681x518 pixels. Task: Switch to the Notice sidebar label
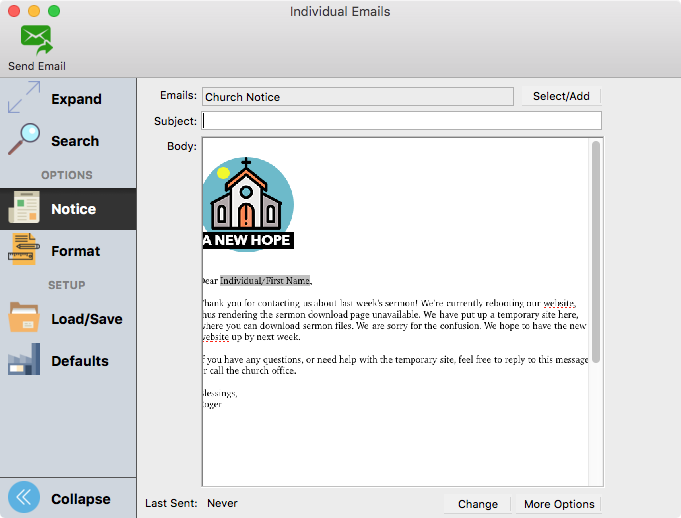tap(74, 209)
